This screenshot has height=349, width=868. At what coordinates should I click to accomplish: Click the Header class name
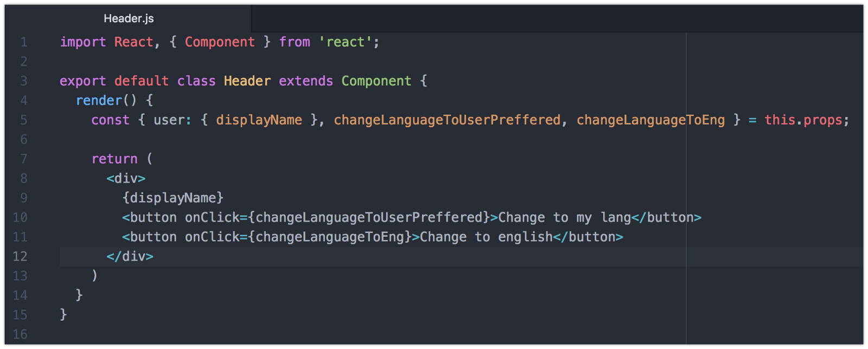pyautogui.click(x=247, y=81)
